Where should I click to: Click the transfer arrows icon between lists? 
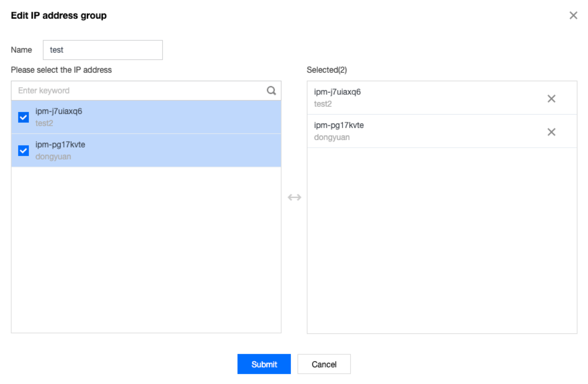coord(294,197)
